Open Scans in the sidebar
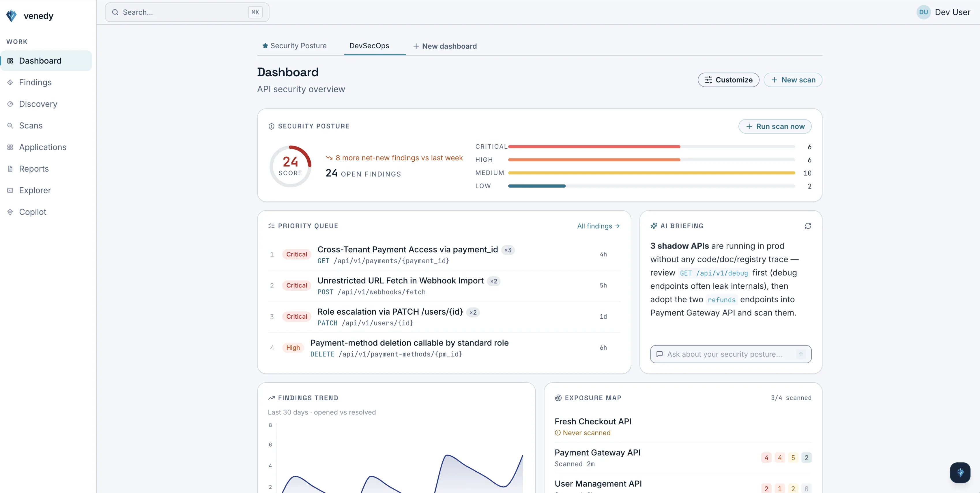Image resolution: width=980 pixels, height=493 pixels. (x=46, y=126)
